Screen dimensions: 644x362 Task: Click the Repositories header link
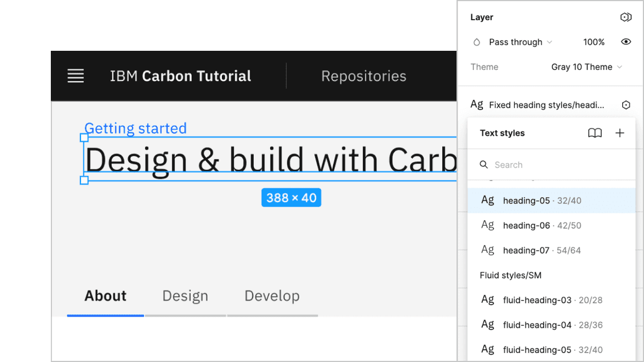tap(363, 76)
